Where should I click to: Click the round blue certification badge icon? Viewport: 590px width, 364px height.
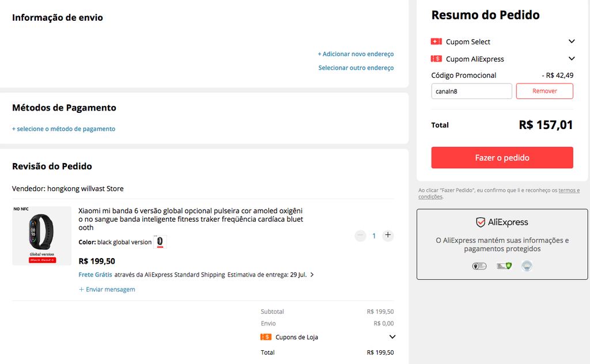527,266
